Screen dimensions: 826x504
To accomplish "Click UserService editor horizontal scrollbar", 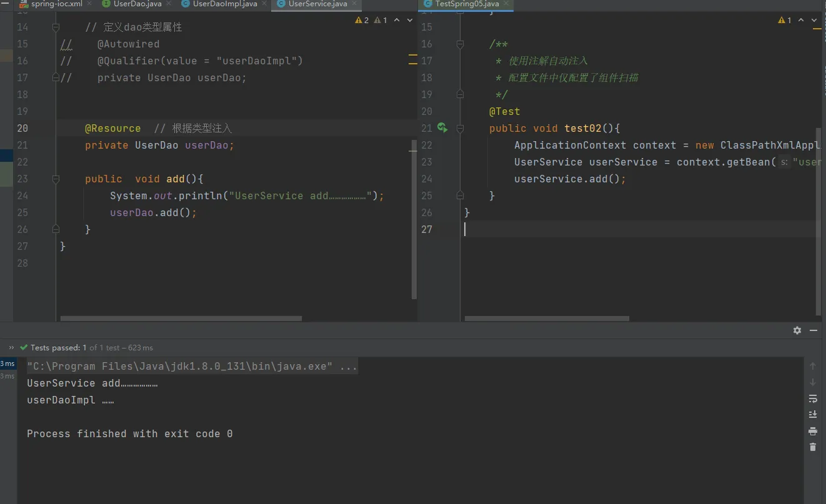I will 181,319.
